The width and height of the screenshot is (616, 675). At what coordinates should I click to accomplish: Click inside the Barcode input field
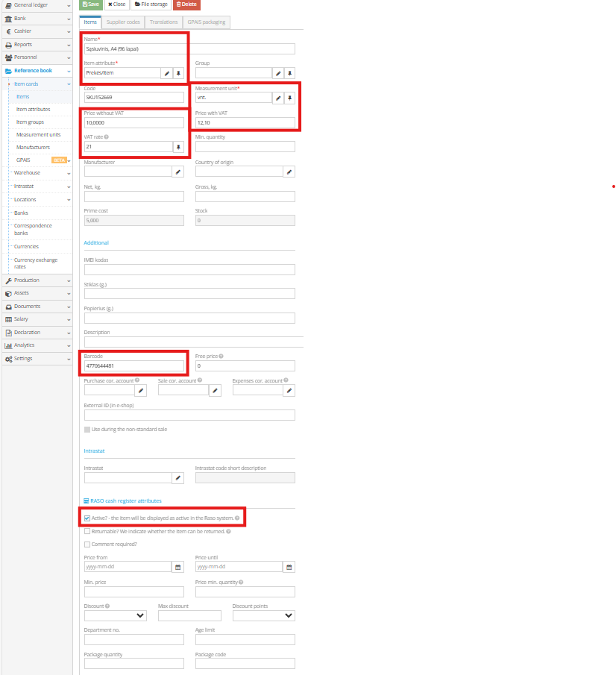click(133, 365)
